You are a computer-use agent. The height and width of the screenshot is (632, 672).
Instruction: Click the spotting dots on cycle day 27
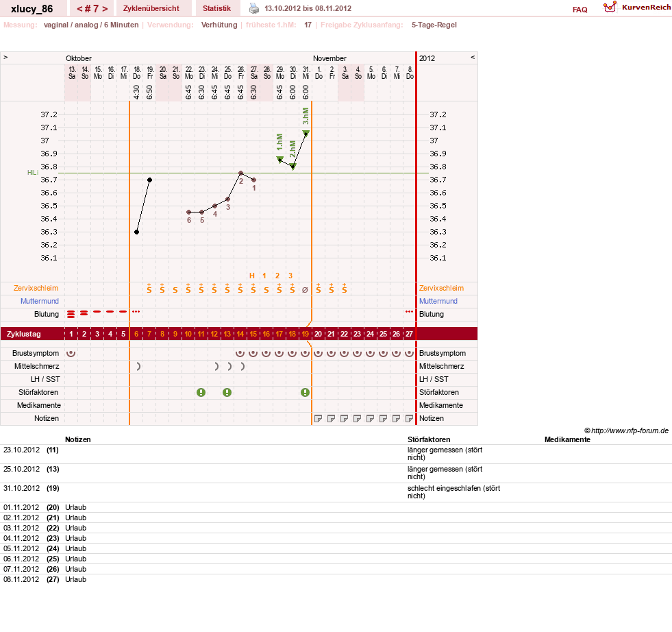coord(409,312)
